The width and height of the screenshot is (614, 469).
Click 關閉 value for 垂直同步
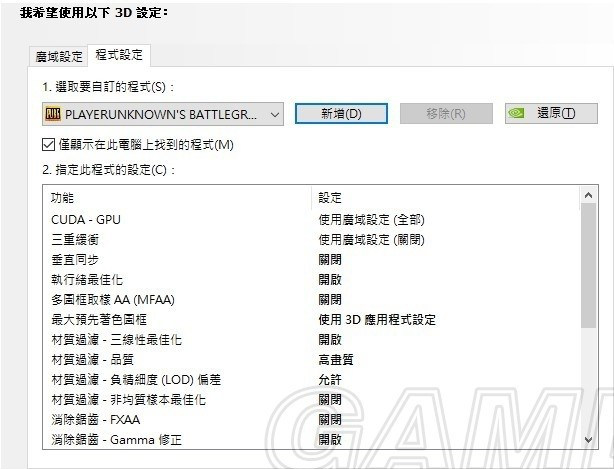[330, 260]
